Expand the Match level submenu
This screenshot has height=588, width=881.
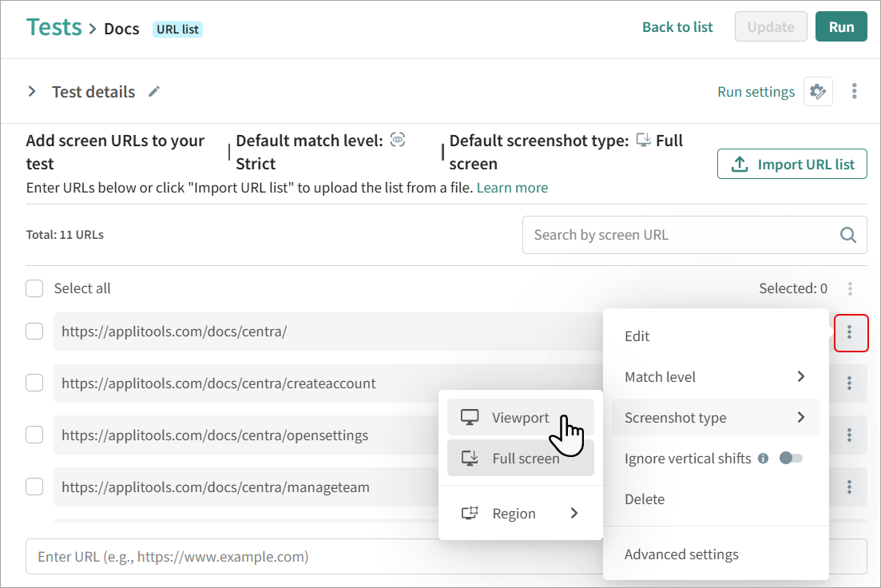click(x=715, y=377)
